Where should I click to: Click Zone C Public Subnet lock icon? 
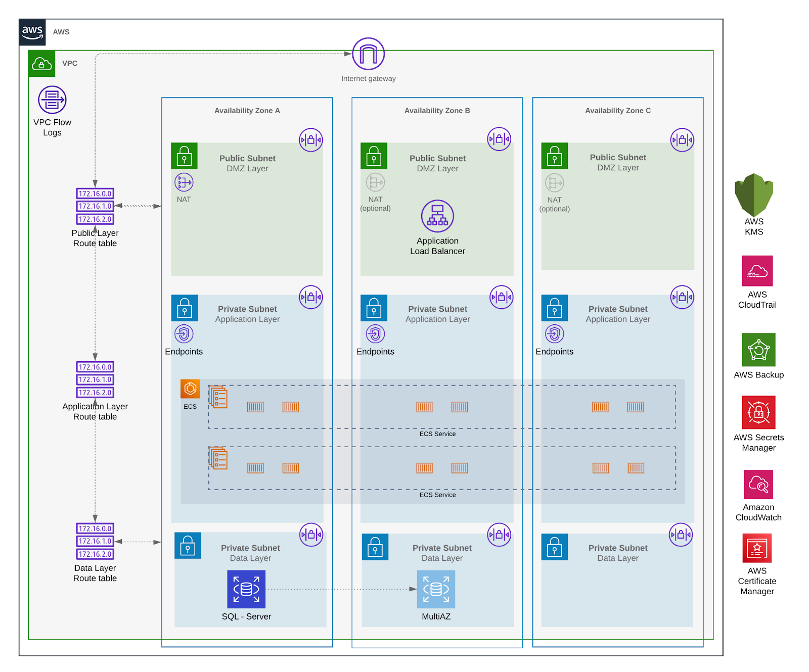click(x=555, y=156)
